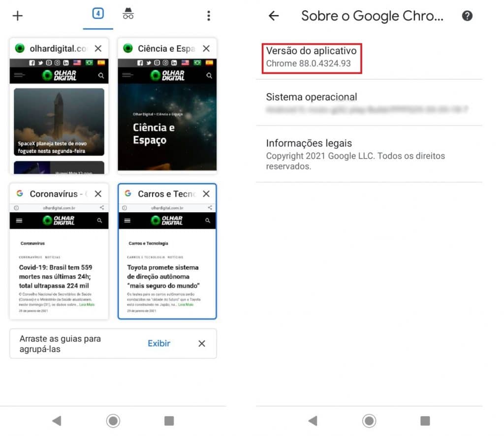Tap Sistema operacional entry

click(x=369, y=102)
